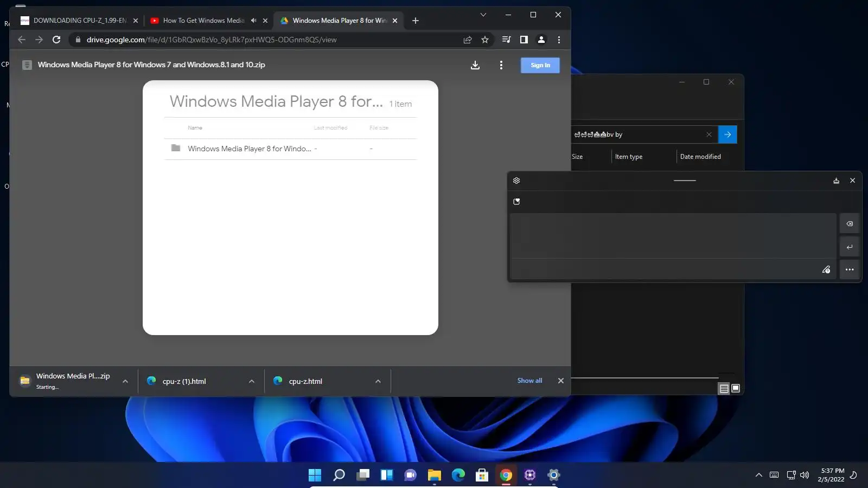The width and height of the screenshot is (868, 488).
Task: Expand options for cpu-z (1).html download
Action: click(x=252, y=381)
